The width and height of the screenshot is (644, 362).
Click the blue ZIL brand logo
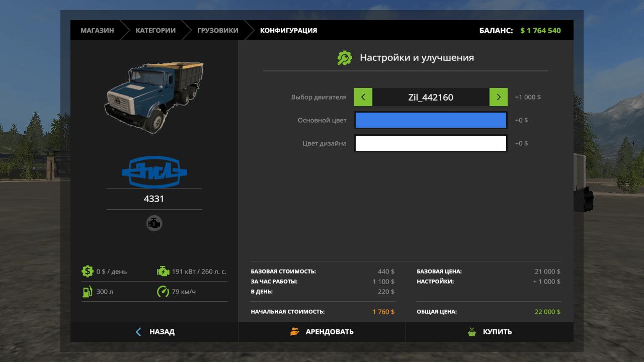(154, 172)
